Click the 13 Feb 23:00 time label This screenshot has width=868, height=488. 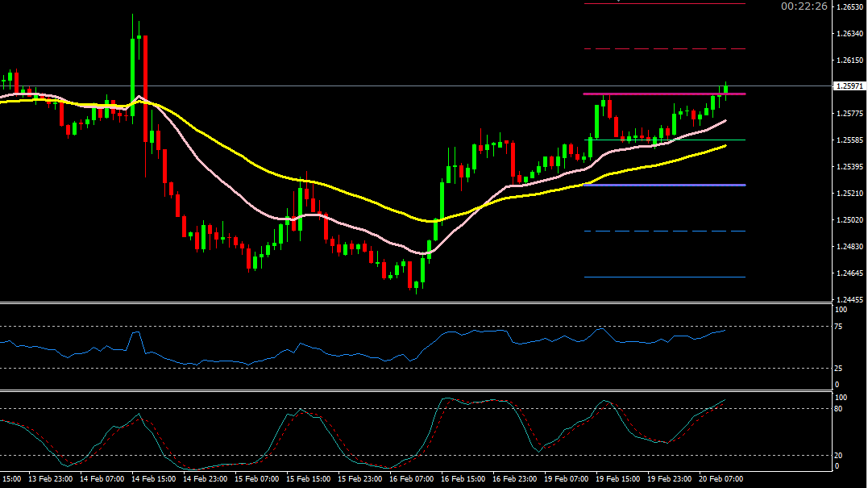pyautogui.click(x=51, y=478)
